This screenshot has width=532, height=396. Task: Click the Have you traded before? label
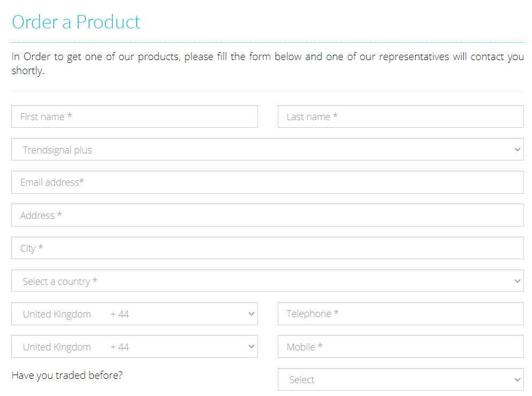tap(67, 375)
